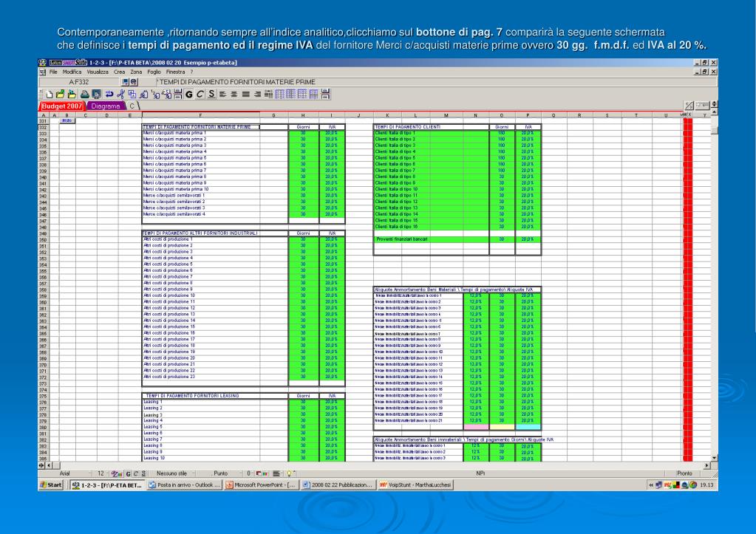Open the Arial font selector in status bar
Screen dimensions: 756x534
(64, 473)
